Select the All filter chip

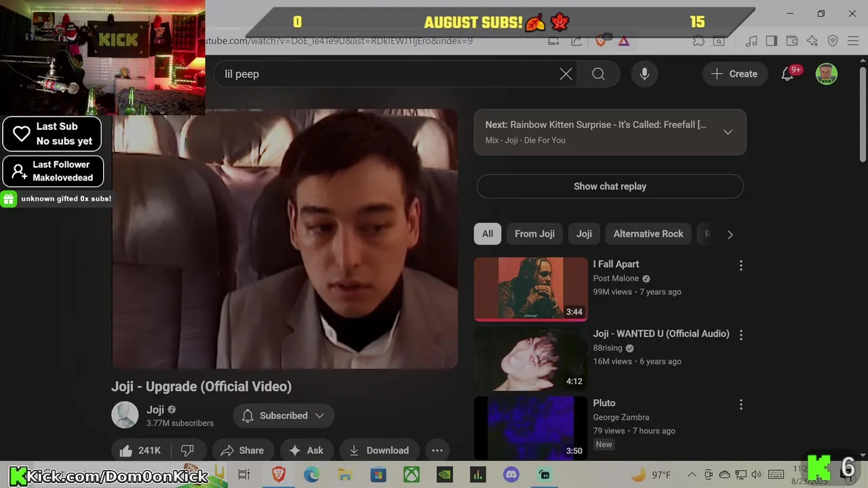click(x=488, y=234)
